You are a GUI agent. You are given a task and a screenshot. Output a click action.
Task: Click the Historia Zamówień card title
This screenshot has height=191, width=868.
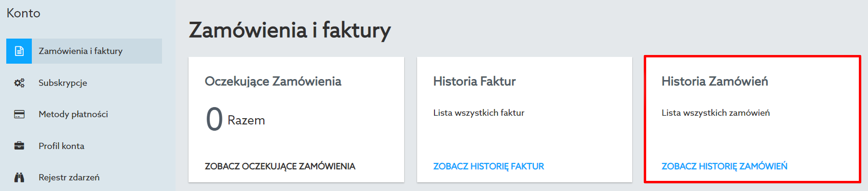[715, 82]
